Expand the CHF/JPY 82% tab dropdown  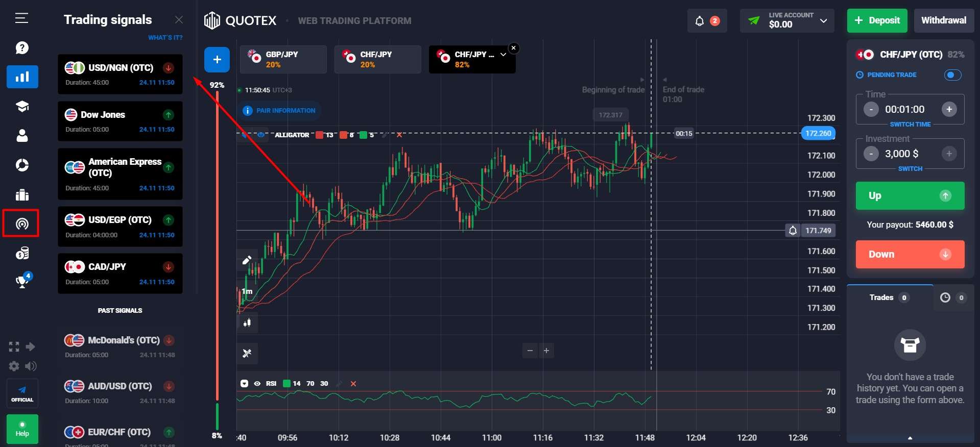pos(503,55)
